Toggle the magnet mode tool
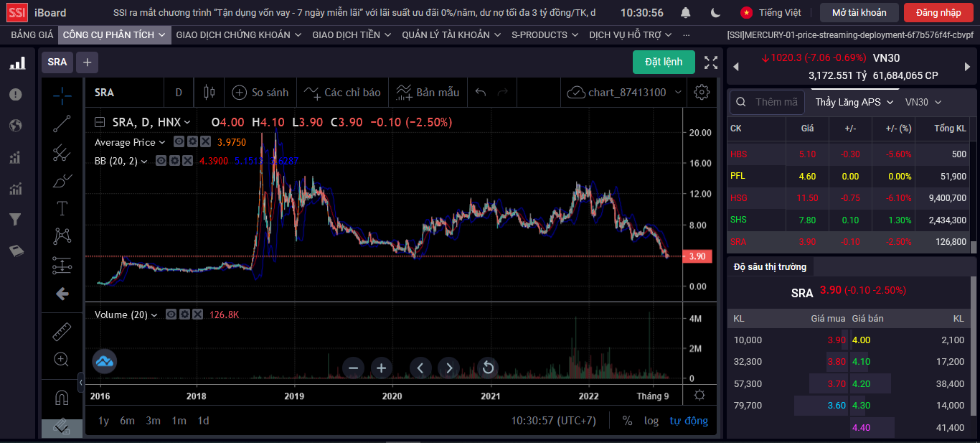This screenshot has width=980, height=443. (x=62, y=397)
